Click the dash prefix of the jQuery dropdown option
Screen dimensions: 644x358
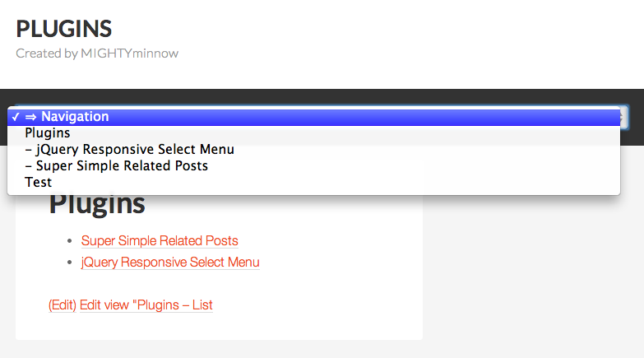pyautogui.click(x=28, y=150)
